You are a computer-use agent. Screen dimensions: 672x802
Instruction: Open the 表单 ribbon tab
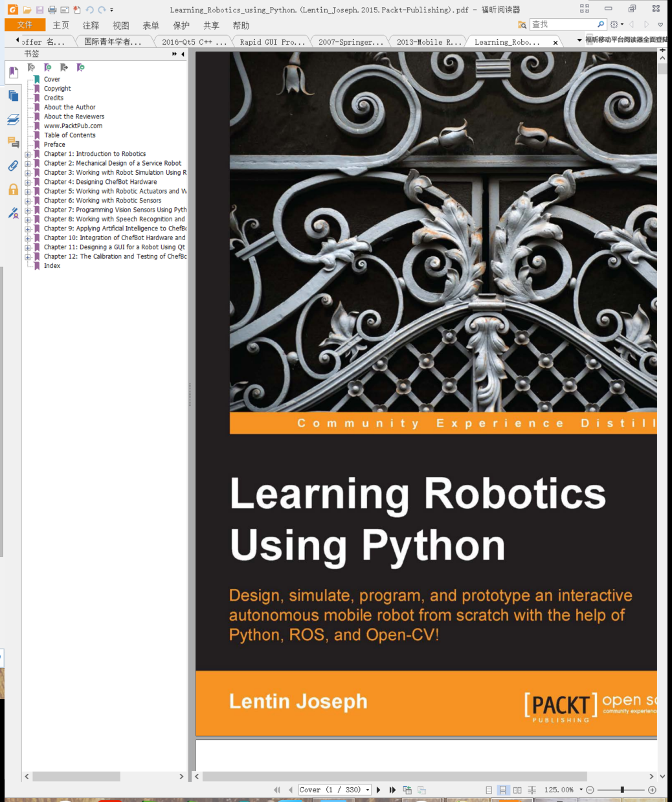coord(151,25)
